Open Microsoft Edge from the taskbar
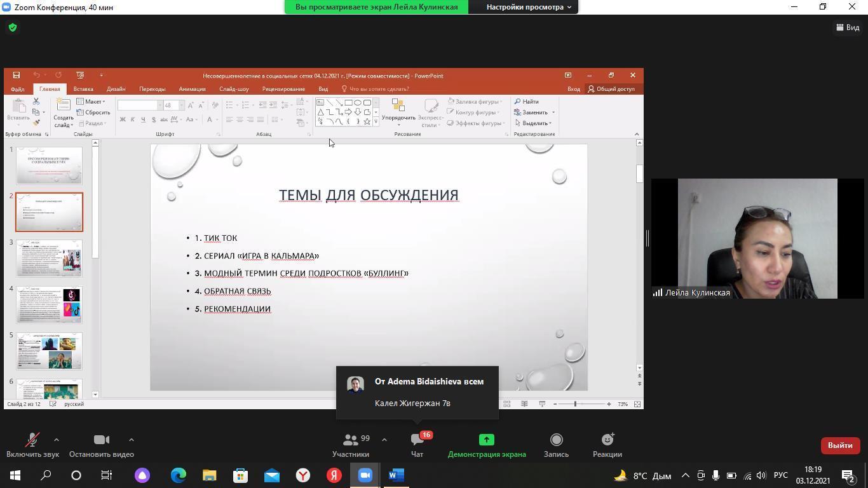This screenshot has width=868, height=488. point(179,475)
